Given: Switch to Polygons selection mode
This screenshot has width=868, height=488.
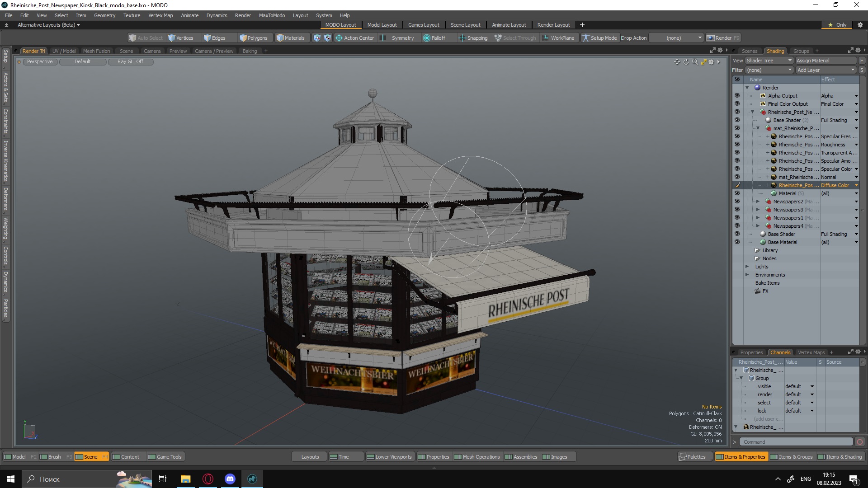Looking at the screenshot, I should (254, 38).
